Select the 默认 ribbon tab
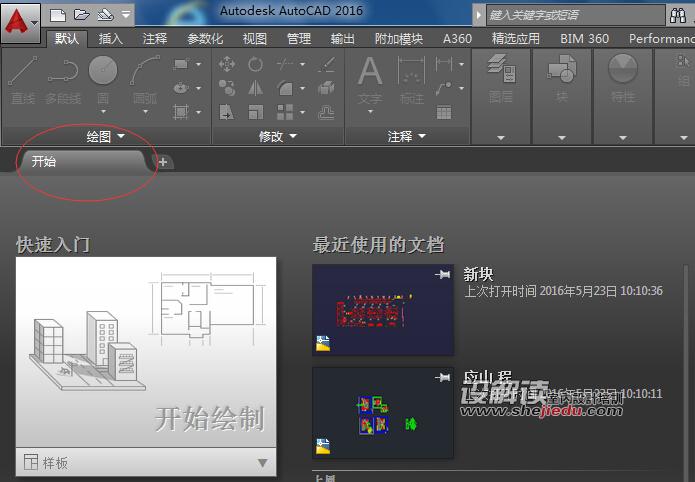The image size is (695, 482). point(66,39)
